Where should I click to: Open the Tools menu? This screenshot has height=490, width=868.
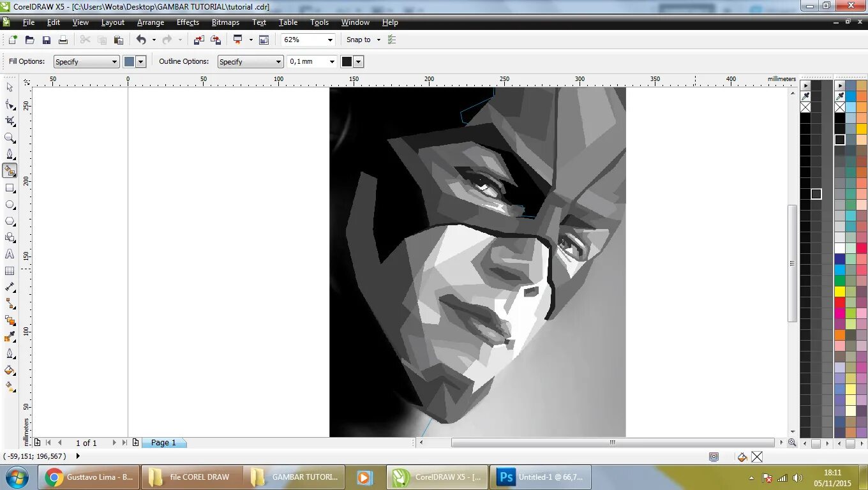(319, 22)
